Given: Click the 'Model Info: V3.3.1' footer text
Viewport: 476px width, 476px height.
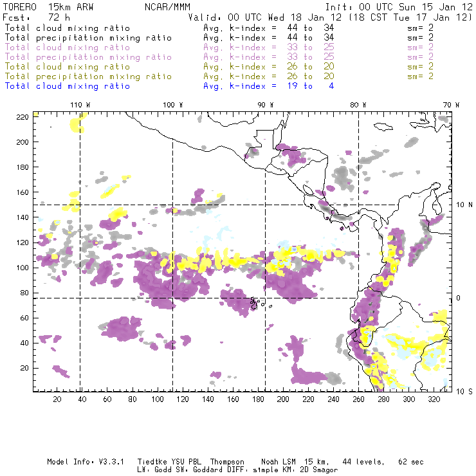Looking at the screenshot, I should [86, 462].
